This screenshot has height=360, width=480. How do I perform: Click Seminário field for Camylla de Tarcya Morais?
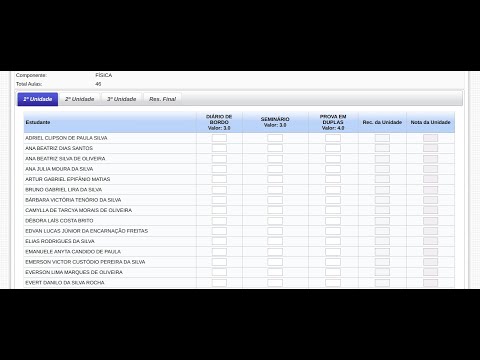[275, 210]
